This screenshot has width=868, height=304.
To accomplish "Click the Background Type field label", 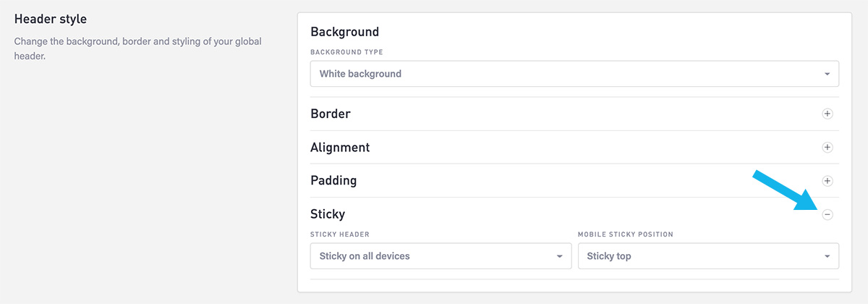I will pyautogui.click(x=346, y=52).
